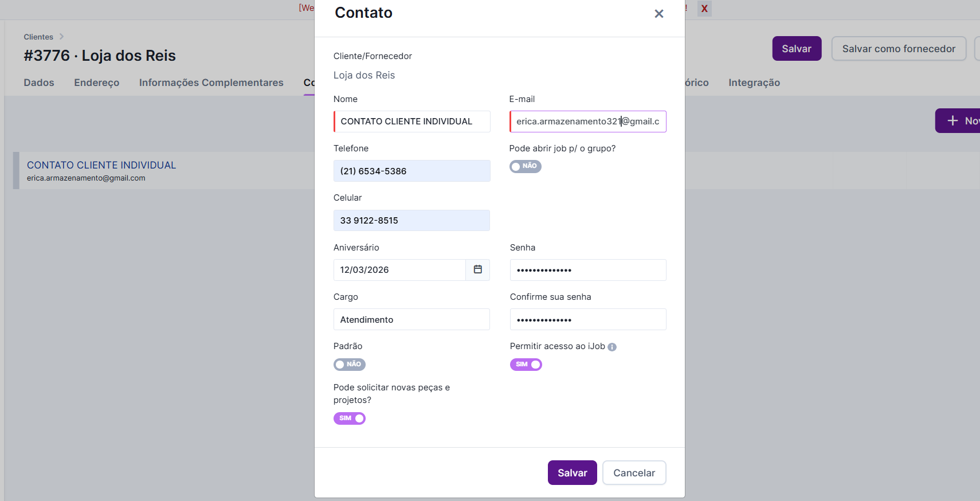980x501 pixels.
Task: Open CONTATO CLIENTE INDIVIDUAL list entry
Action: click(101, 165)
